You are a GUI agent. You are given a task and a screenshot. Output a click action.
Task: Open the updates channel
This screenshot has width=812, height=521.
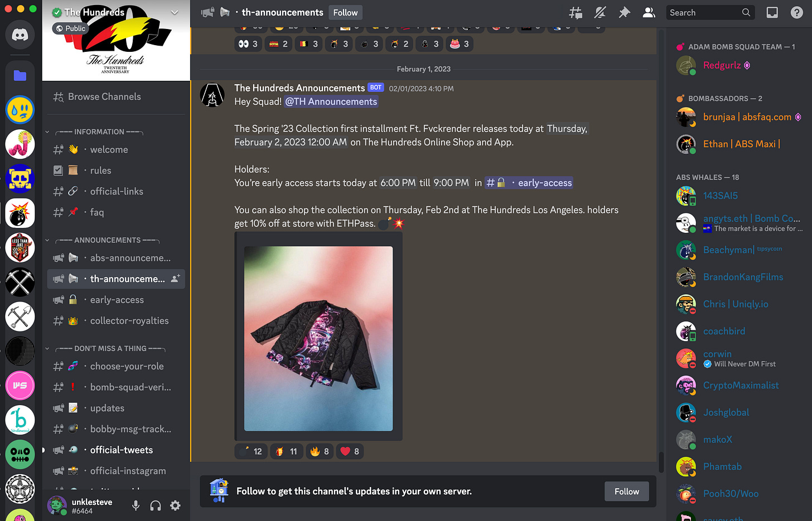point(116,408)
